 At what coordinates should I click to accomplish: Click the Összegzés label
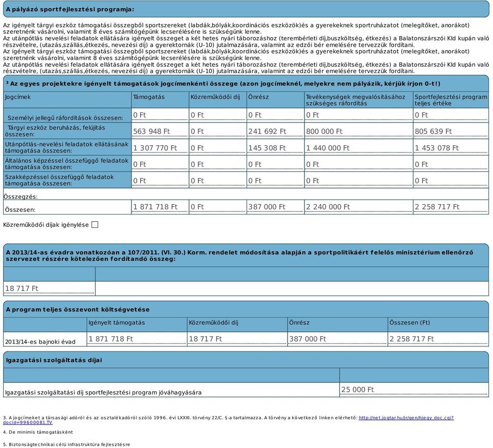pos(21,197)
